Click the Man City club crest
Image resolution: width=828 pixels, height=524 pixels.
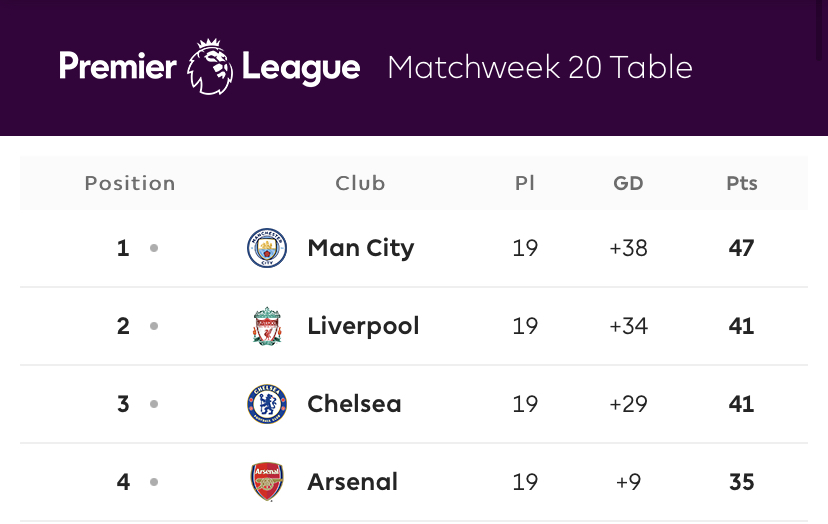pyautogui.click(x=267, y=248)
